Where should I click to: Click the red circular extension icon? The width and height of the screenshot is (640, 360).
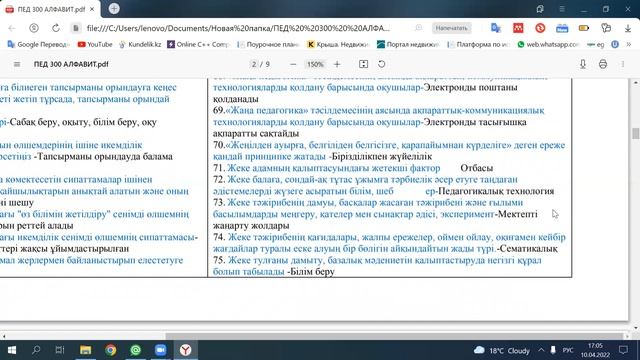tap(540, 28)
